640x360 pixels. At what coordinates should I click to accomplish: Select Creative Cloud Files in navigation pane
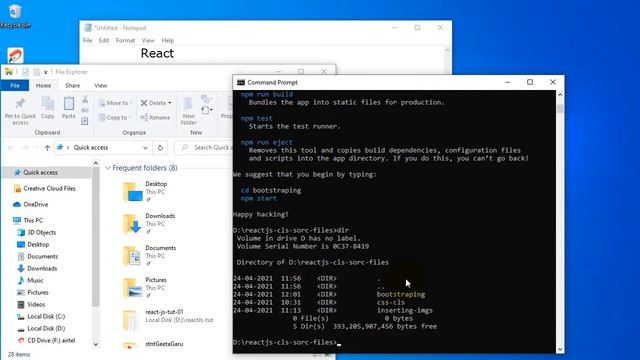click(46, 189)
